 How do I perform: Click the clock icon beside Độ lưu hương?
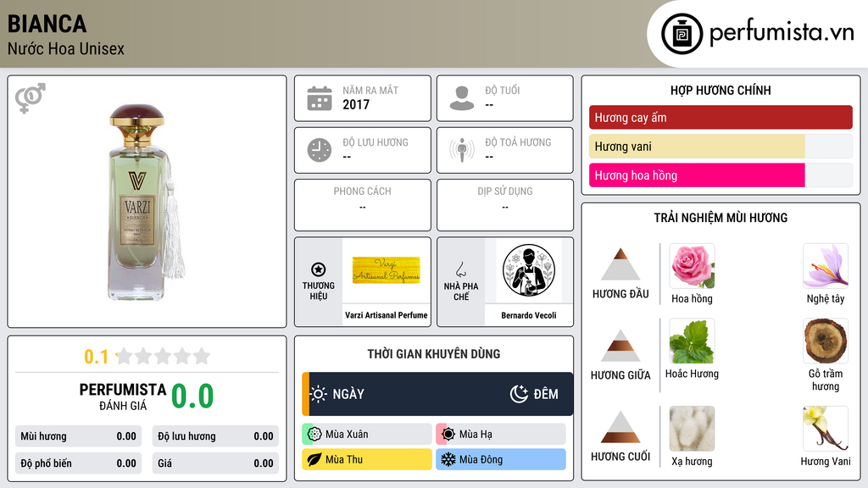tap(320, 150)
